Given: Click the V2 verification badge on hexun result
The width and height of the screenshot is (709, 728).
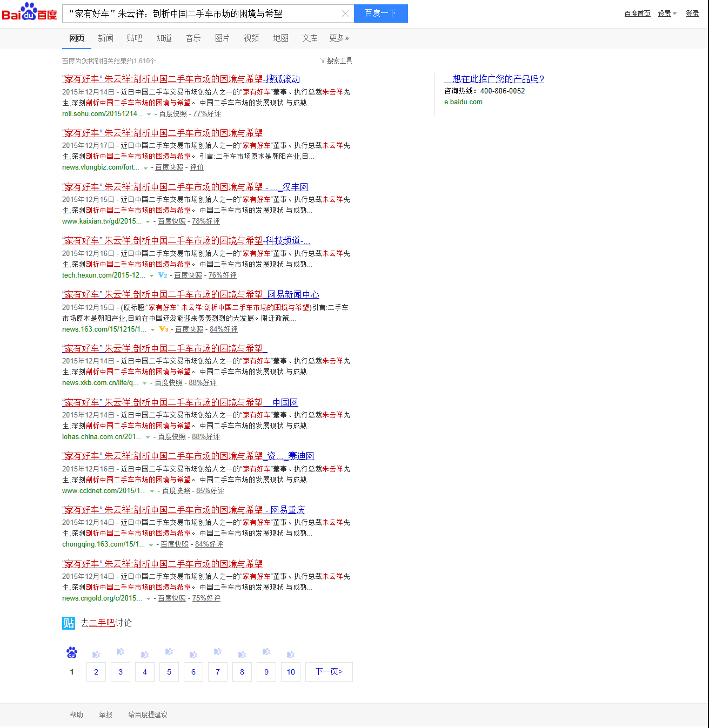Looking at the screenshot, I should coord(163,275).
